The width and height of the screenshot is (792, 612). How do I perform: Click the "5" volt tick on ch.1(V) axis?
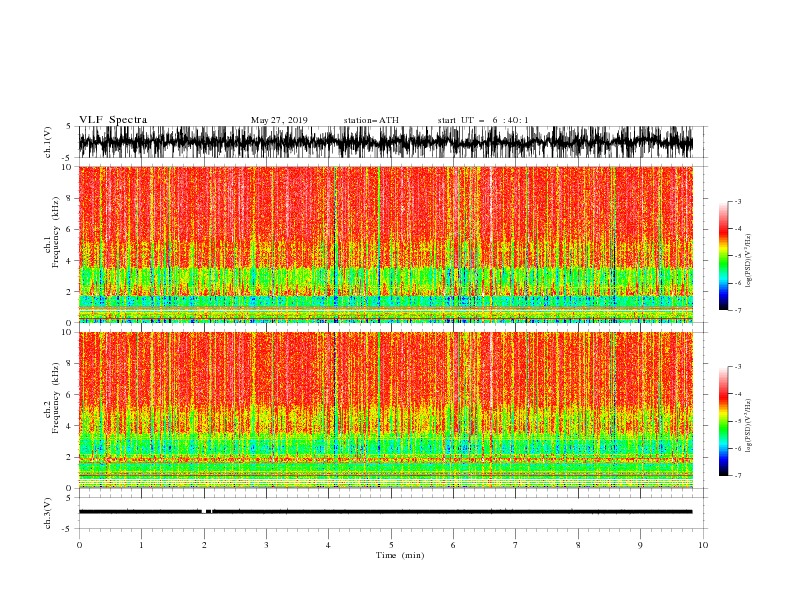click(69, 126)
